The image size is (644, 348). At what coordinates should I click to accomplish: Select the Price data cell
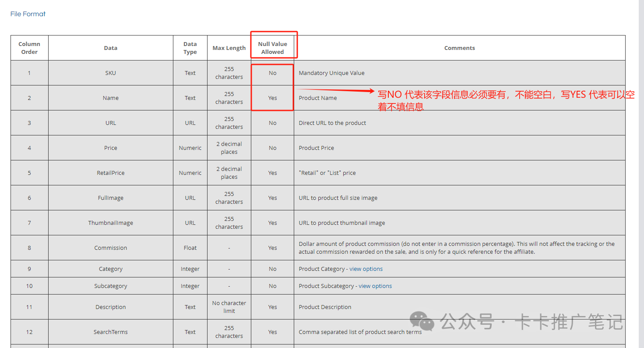coord(111,148)
